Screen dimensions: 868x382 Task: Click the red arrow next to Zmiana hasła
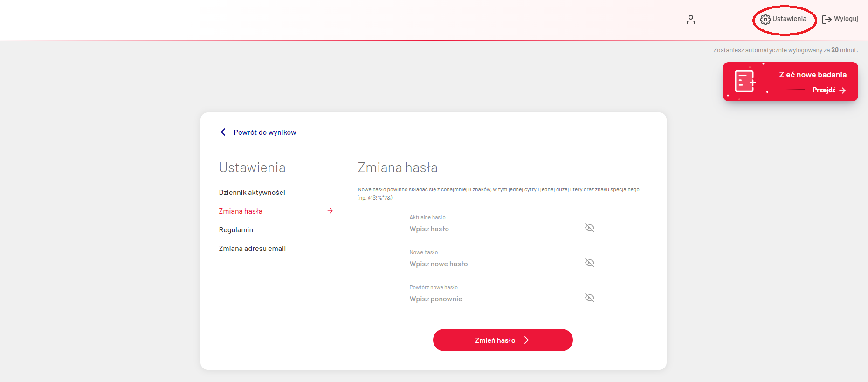click(x=330, y=211)
